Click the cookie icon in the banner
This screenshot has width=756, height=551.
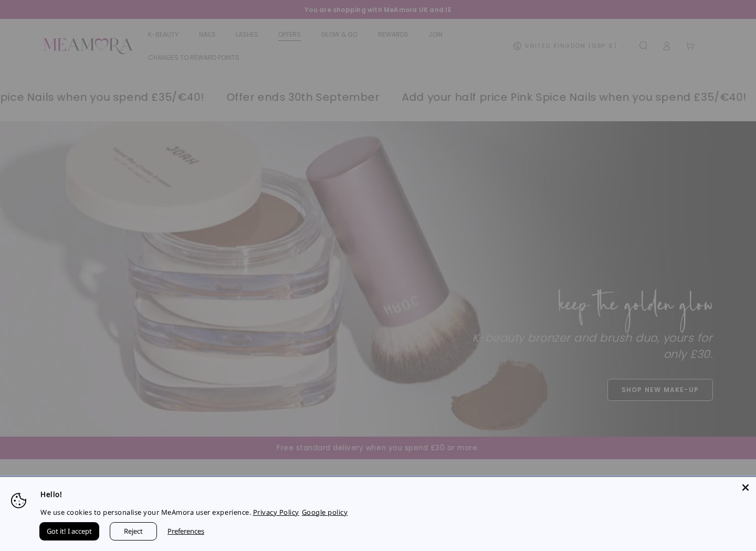point(18,501)
